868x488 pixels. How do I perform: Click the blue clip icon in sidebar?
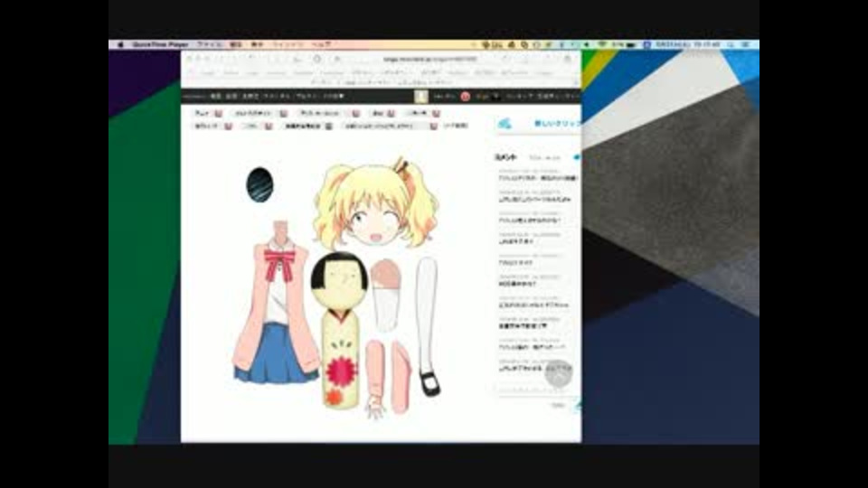pyautogui.click(x=505, y=124)
